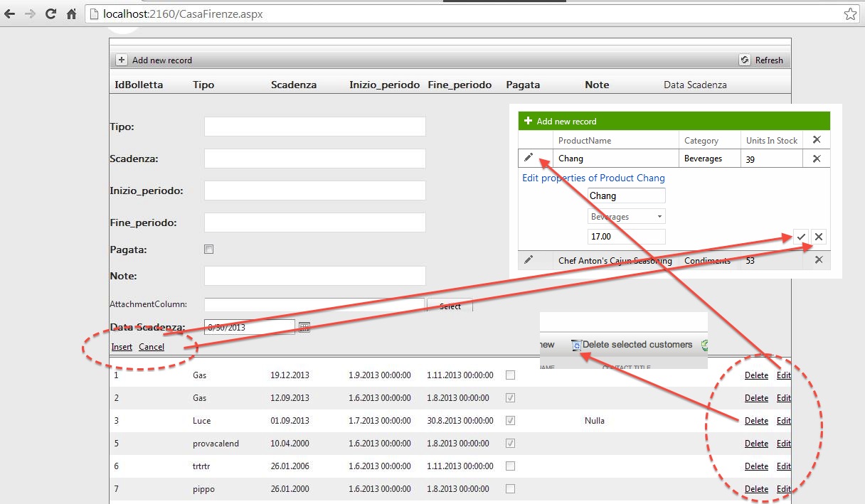Viewport: 865px width, 504px height.
Task: Sort by Tipo column header
Action: tap(203, 85)
